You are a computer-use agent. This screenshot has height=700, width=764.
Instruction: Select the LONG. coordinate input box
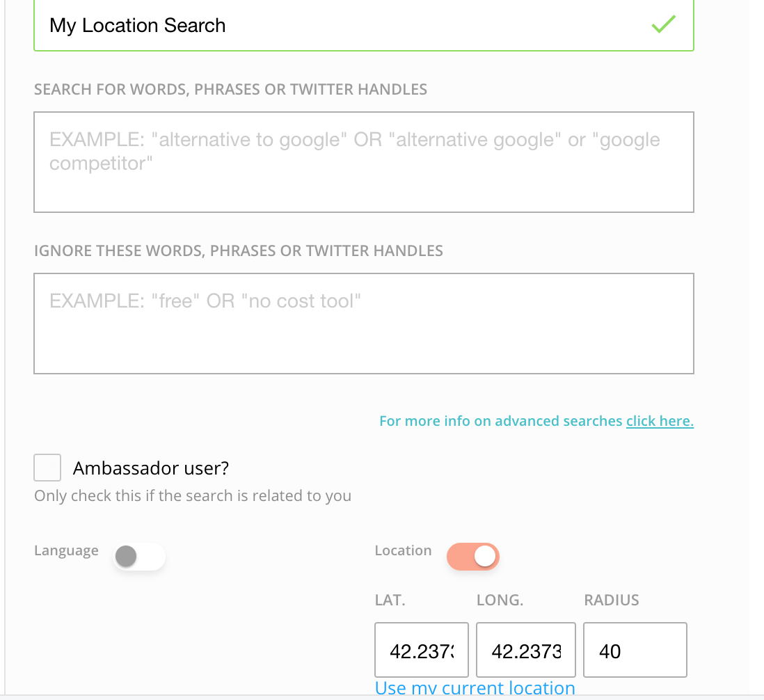point(525,650)
